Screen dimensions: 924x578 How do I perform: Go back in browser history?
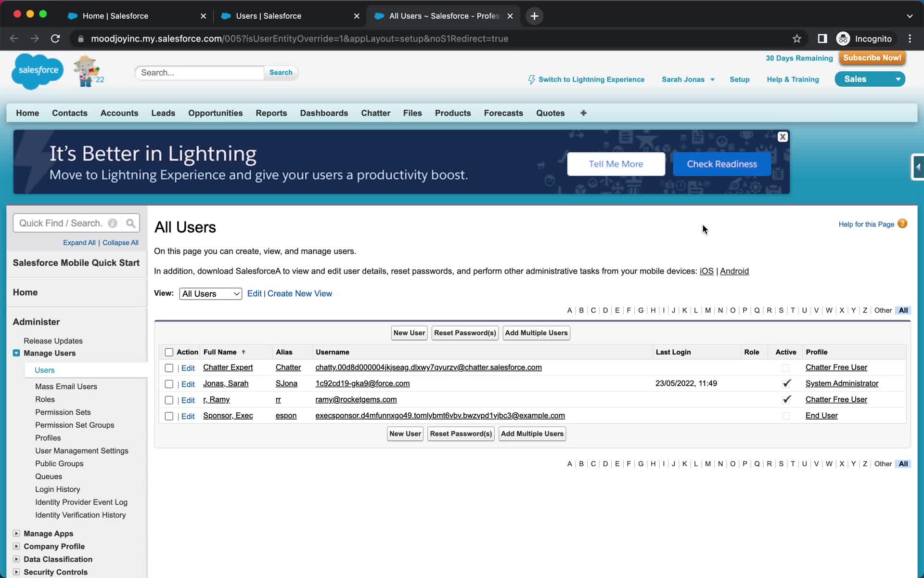14,39
